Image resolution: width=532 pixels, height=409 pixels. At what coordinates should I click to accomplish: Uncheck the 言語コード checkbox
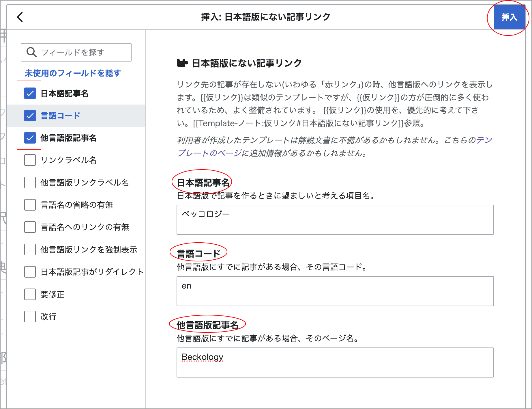[x=30, y=116]
